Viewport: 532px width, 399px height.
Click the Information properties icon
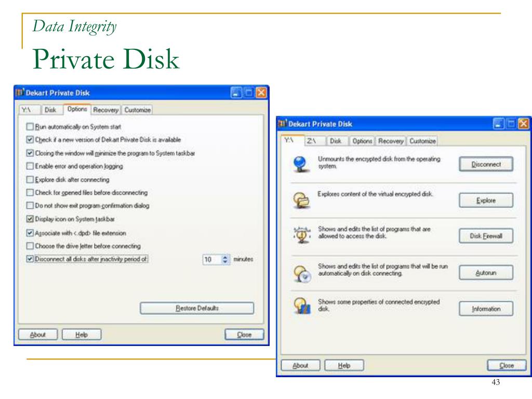coord(302,305)
